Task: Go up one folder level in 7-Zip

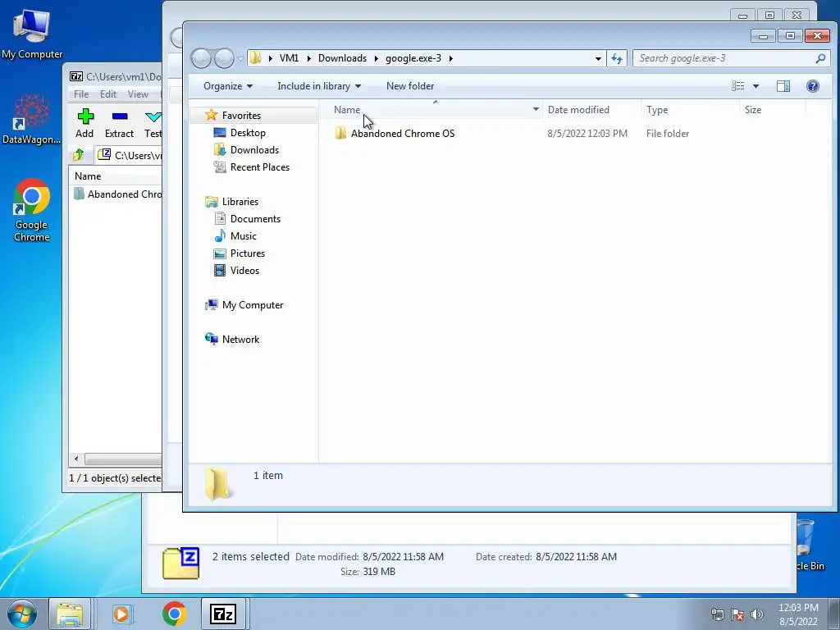Action: click(x=79, y=155)
